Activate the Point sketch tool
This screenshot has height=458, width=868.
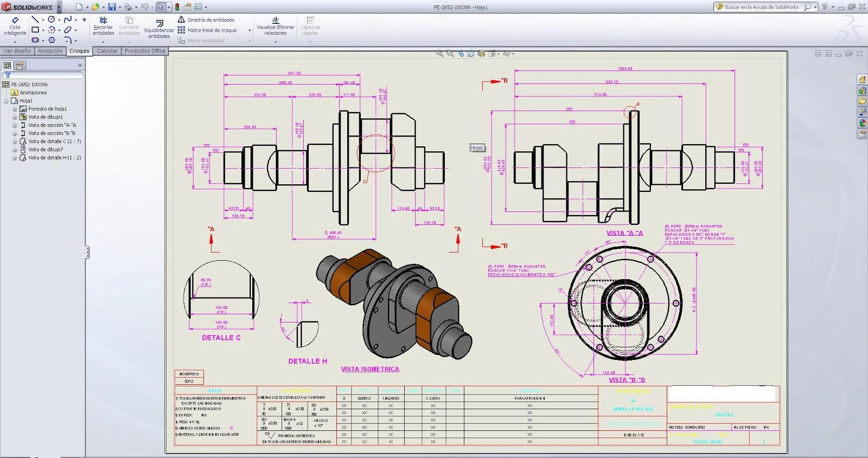(x=84, y=20)
